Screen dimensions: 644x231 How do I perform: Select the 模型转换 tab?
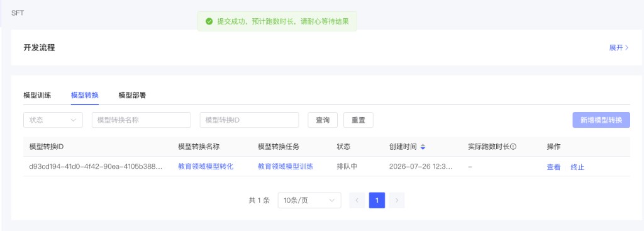click(x=85, y=96)
